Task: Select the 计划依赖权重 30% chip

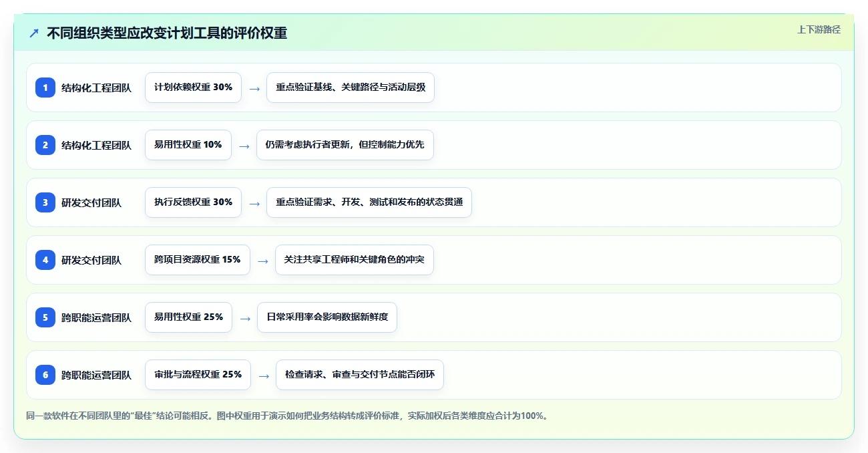Action: tap(193, 88)
